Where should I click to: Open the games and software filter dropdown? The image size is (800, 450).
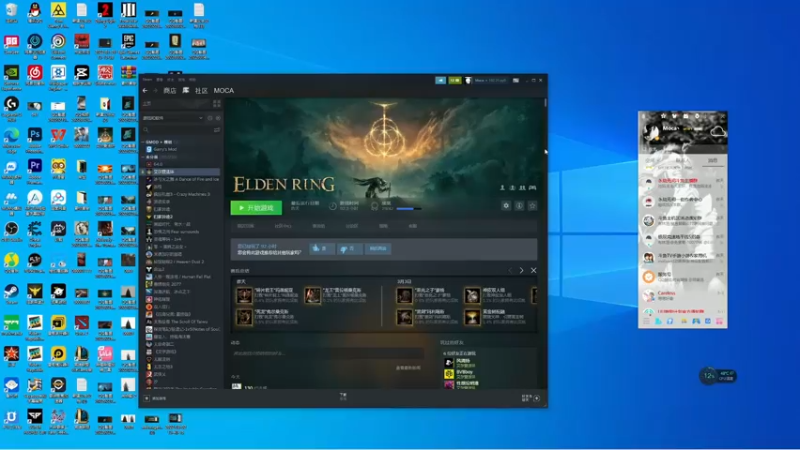pos(172,118)
